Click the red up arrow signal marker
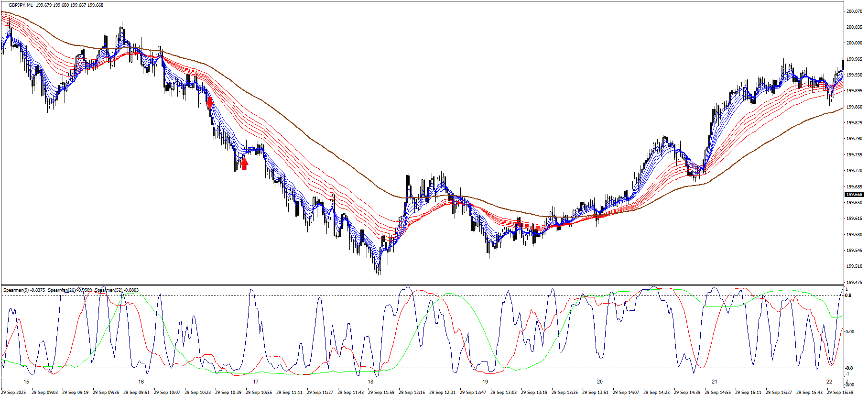The height and width of the screenshot is (405, 868). [244, 164]
